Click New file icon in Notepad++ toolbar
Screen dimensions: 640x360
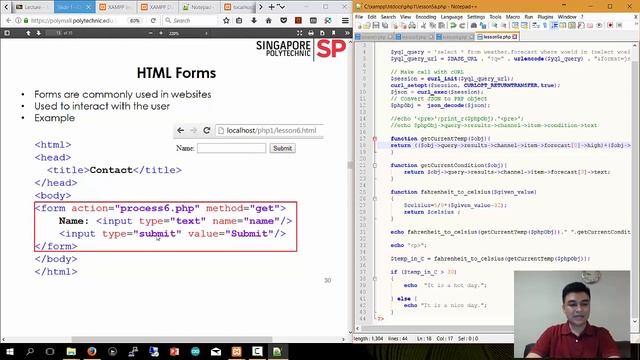(359, 25)
